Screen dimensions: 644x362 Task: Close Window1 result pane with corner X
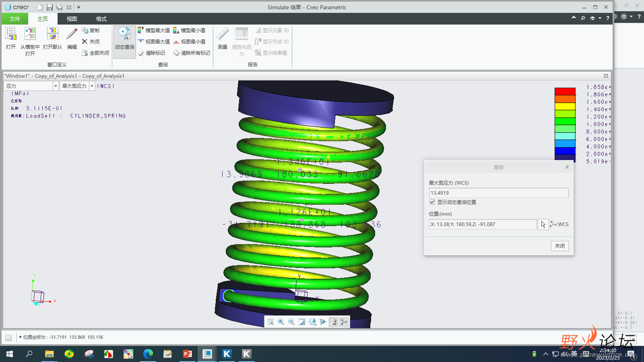click(x=606, y=76)
